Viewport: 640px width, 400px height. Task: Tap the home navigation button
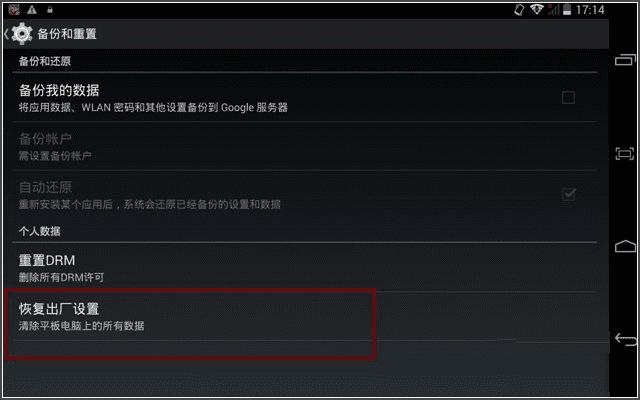click(625, 246)
